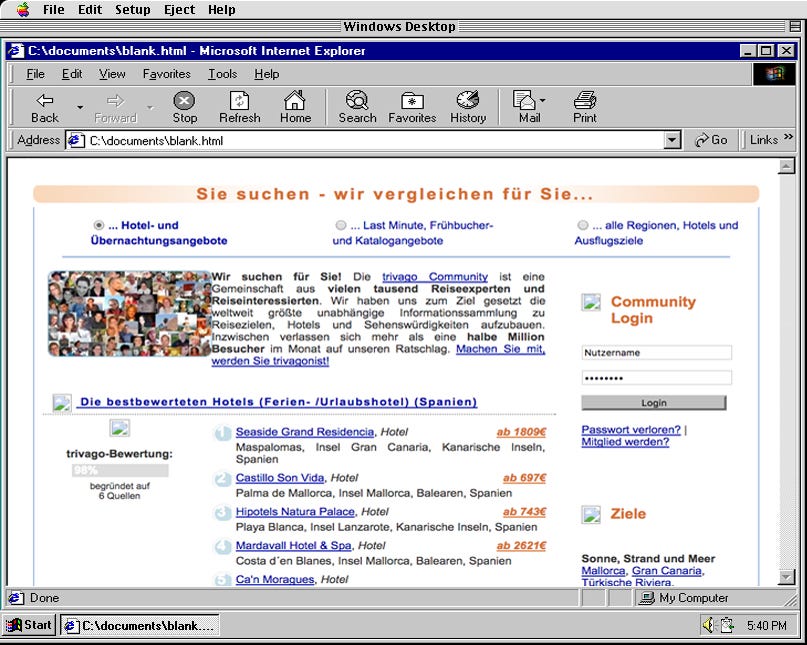Refresh the page using Refresh icon
Viewport: 807px width, 645px height.
(x=239, y=107)
